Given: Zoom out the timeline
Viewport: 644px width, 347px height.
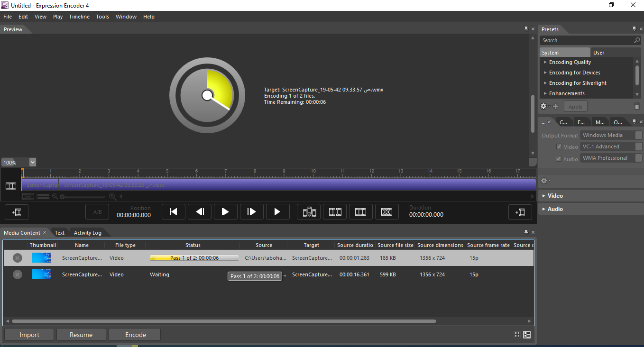Looking at the screenshot, I should point(55,196).
